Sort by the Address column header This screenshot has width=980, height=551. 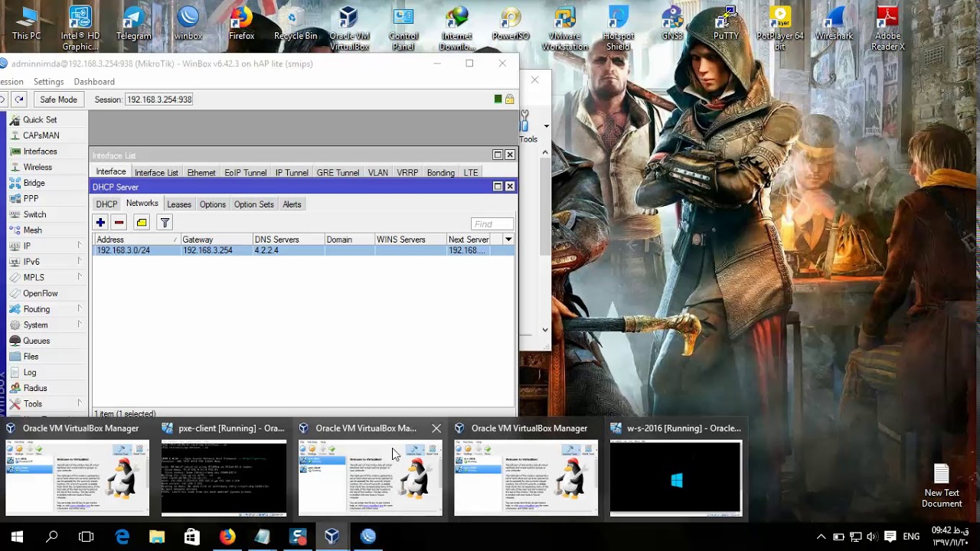pos(136,240)
